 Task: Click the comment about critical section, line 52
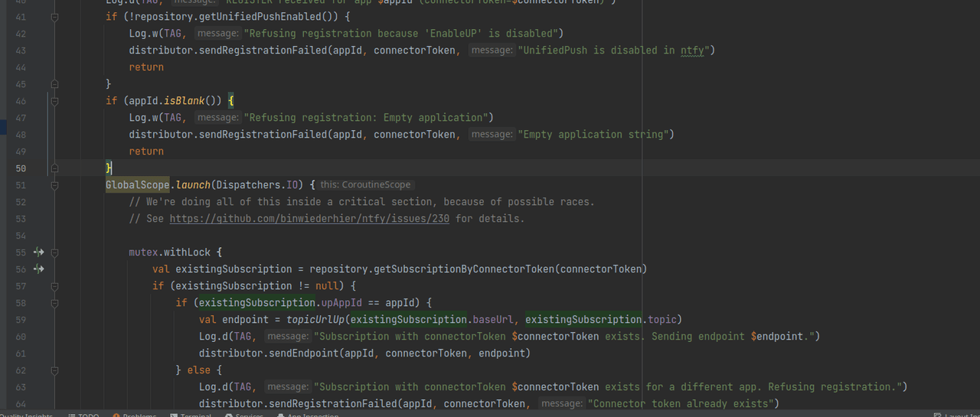tap(361, 201)
